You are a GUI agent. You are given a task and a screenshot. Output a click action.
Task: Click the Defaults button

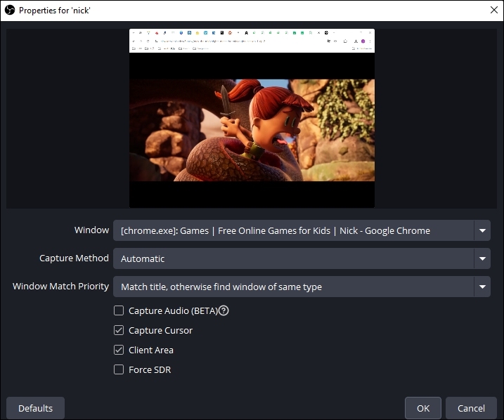35,408
